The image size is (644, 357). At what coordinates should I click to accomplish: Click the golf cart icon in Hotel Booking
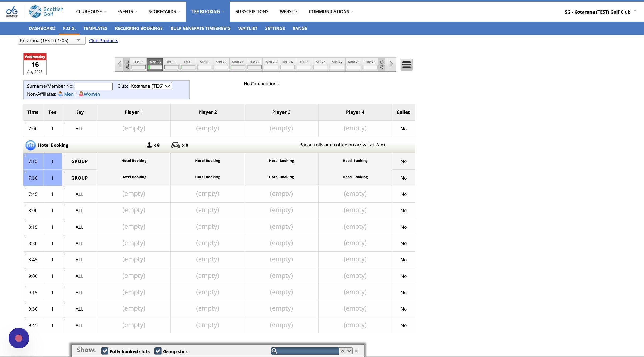click(x=176, y=145)
